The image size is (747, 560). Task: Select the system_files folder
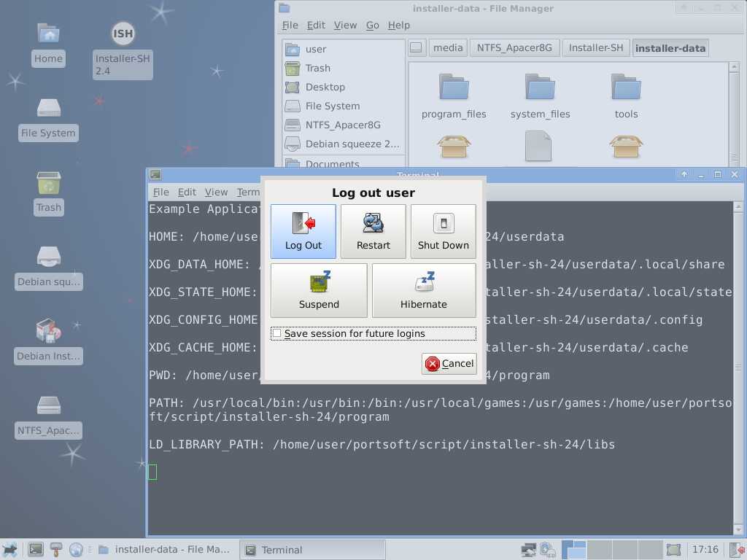tap(540, 96)
